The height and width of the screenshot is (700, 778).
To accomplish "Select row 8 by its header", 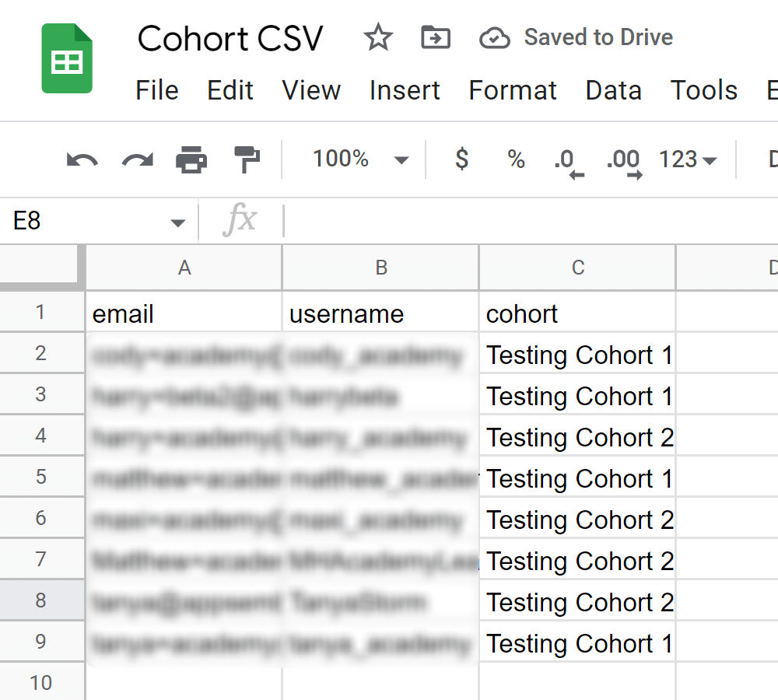I will (42, 601).
